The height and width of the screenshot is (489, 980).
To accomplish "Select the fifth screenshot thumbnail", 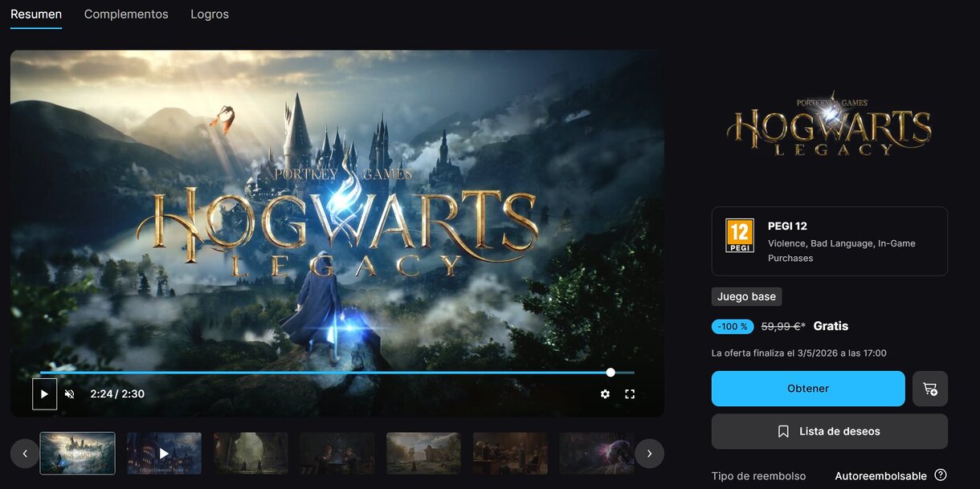I will [423, 454].
